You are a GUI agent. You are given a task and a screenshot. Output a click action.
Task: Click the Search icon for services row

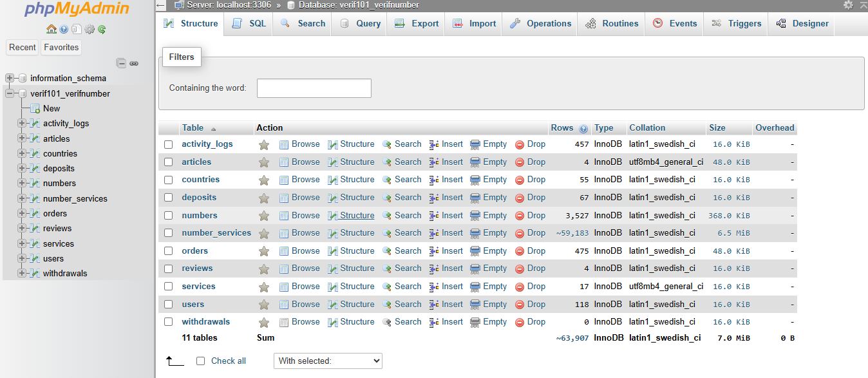[387, 287]
